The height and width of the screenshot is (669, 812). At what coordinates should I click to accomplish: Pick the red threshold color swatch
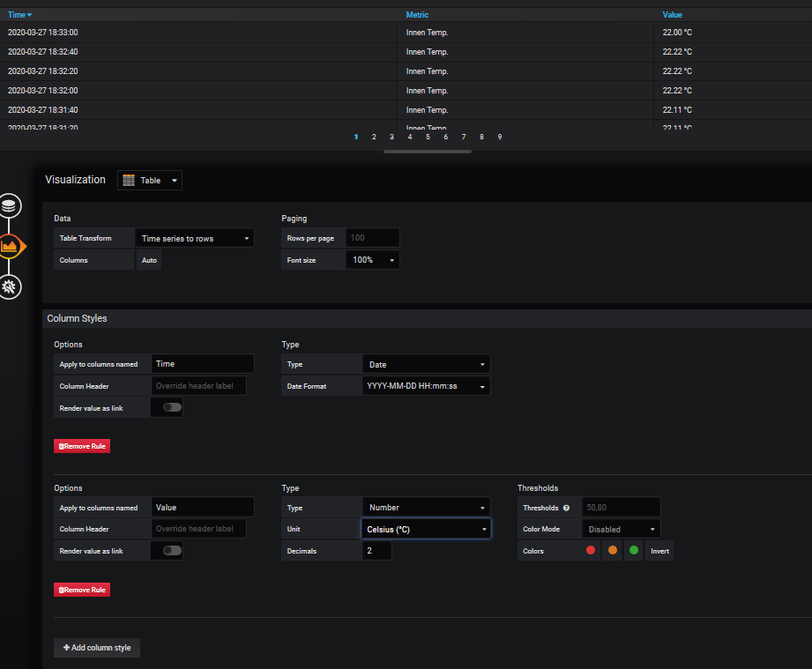pos(591,551)
